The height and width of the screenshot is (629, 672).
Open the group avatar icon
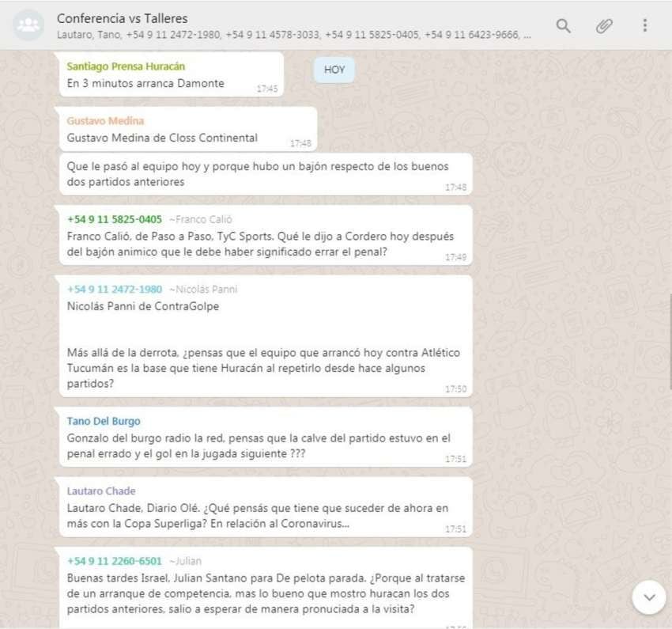[28, 25]
